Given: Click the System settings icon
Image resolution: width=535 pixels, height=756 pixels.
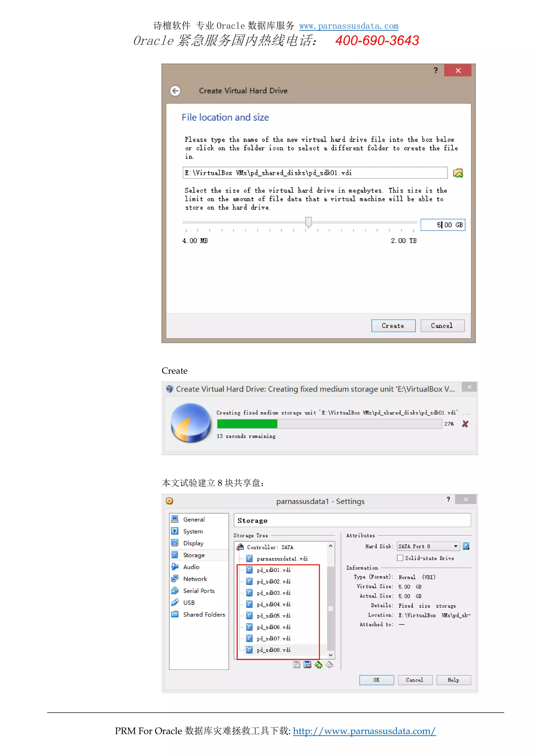Looking at the screenshot, I should coord(175,531).
